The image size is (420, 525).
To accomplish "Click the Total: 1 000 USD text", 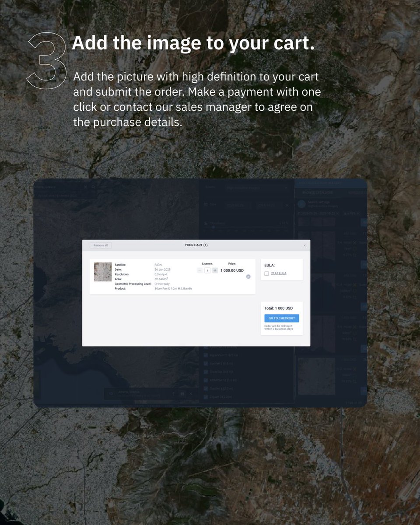I will click(x=279, y=308).
